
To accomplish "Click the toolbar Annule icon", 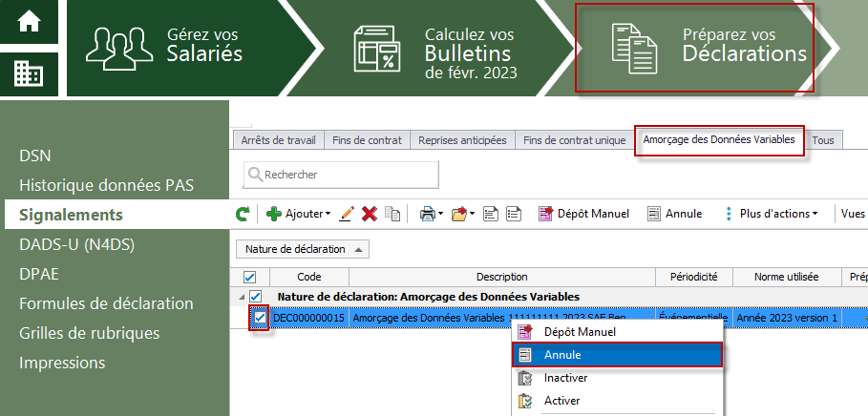I will [654, 214].
